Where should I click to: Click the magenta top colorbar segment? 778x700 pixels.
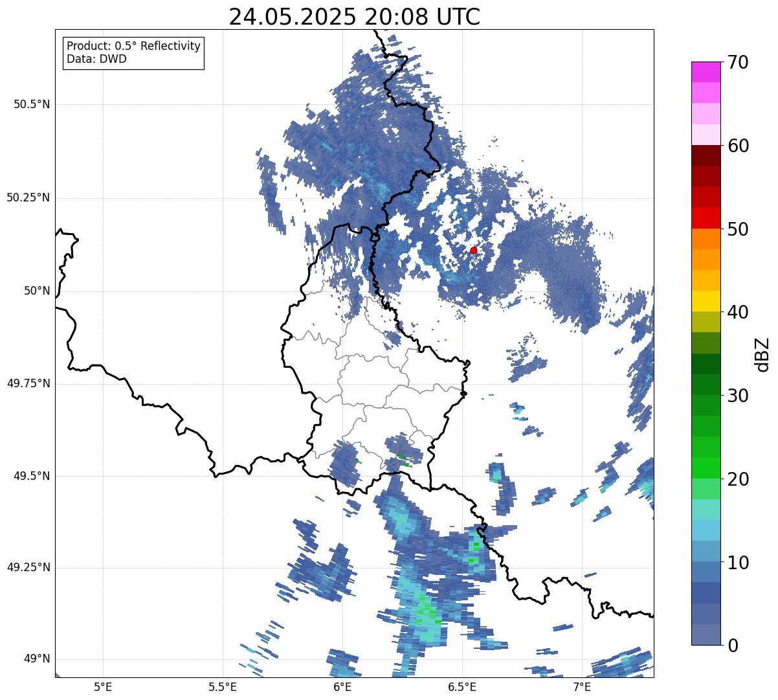706,72
